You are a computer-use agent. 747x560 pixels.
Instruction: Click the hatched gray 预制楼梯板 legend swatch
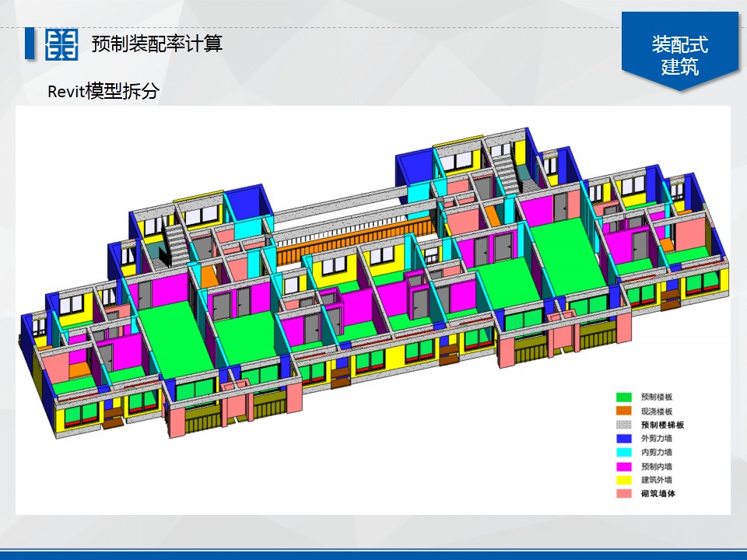(x=623, y=425)
